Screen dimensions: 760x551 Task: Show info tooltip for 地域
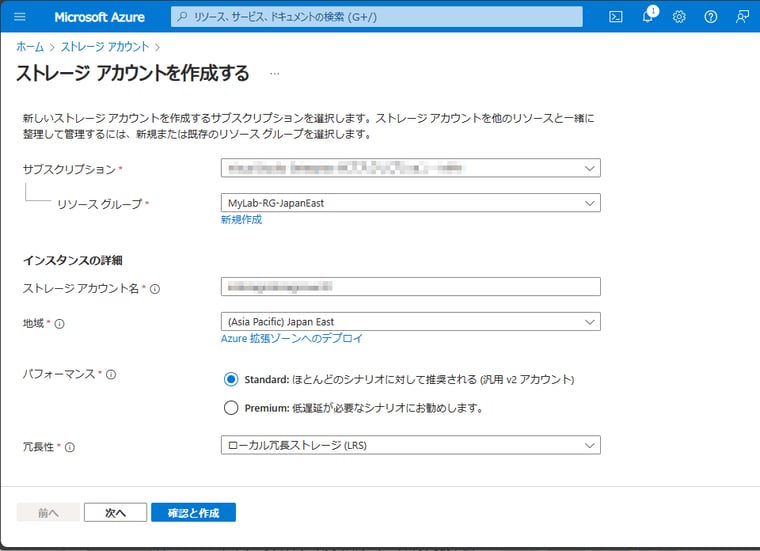59,324
